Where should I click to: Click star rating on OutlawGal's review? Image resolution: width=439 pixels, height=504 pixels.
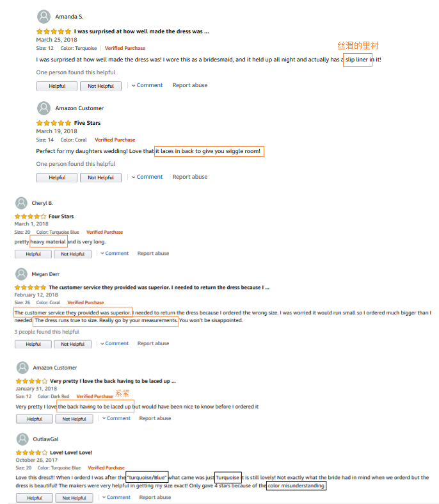[31, 453]
